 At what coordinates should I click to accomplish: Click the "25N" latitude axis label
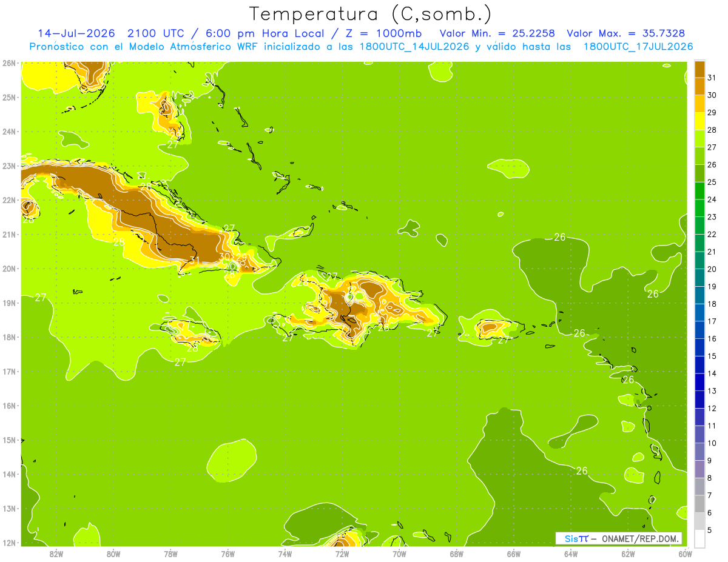(x=9, y=97)
